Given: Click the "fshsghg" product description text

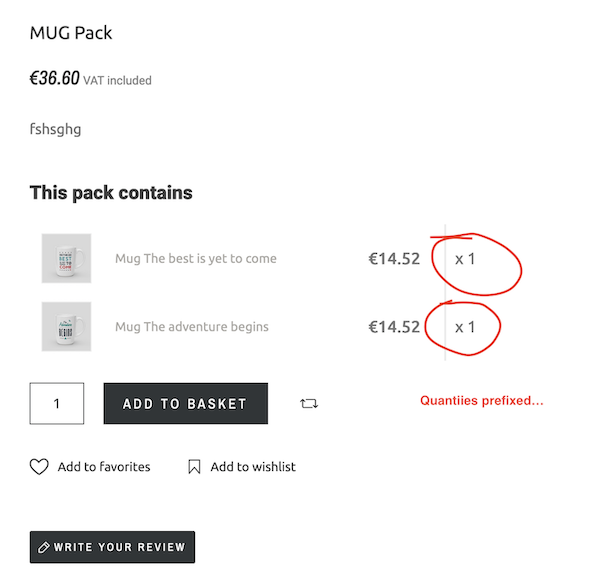Looking at the screenshot, I should tap(56, 129).
